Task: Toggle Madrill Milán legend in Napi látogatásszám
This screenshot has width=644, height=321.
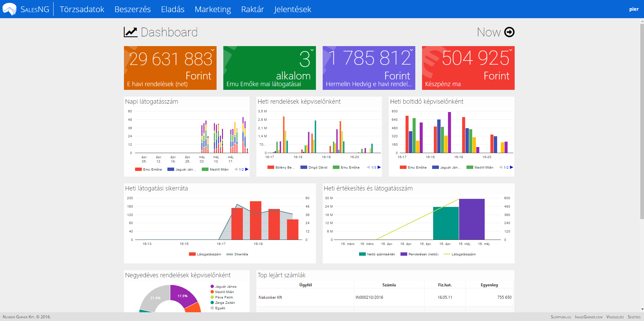Action: (x=215, y=169)
